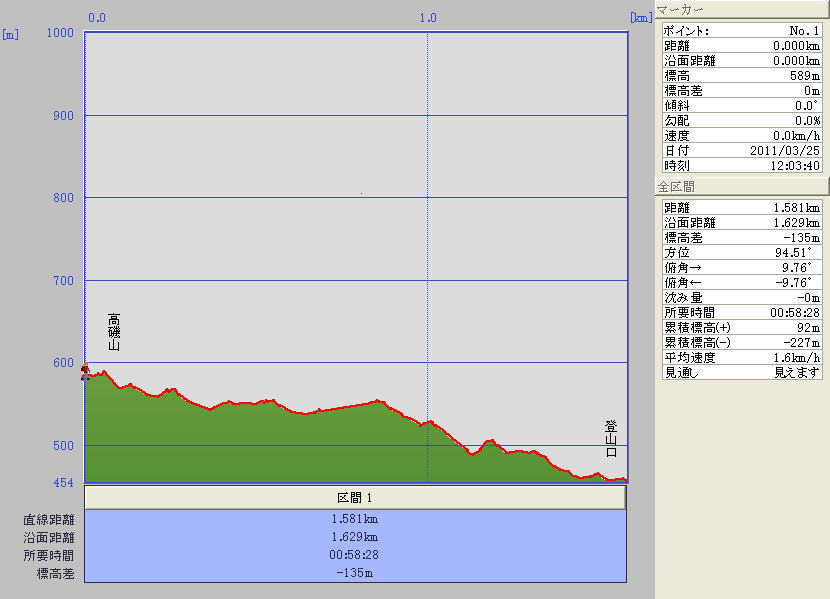Click the 1.0 distance axis label
The image size is (830, 599).
click(x=428, y=17)
